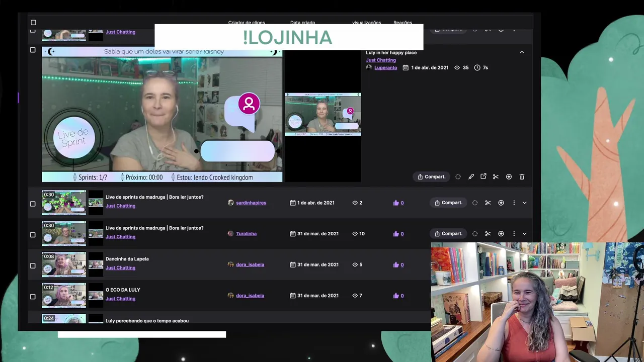The height and width of the screenshot is (362, 644).
Task: Open Just Chatting category under expanded clip title
Action: click(x=381, y=60)
